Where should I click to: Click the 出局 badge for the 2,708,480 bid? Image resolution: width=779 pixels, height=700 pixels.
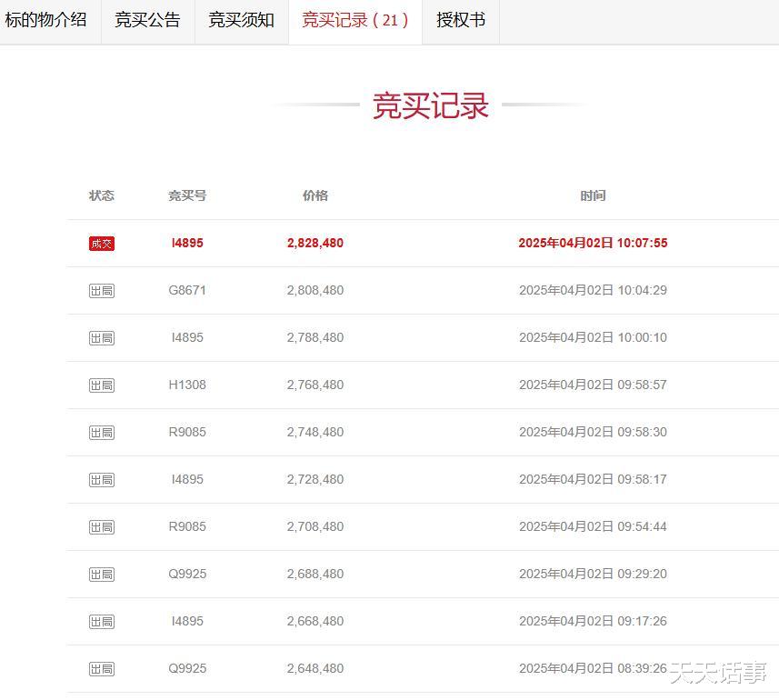[x=102, y=526]
